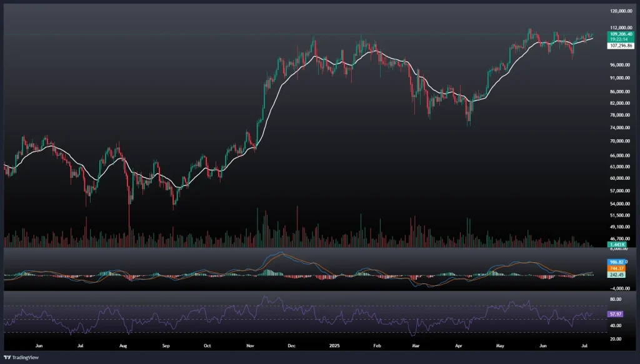Click the 54,000.00 tick on price axis
The image size is (640, 364).
coord(621,204)
